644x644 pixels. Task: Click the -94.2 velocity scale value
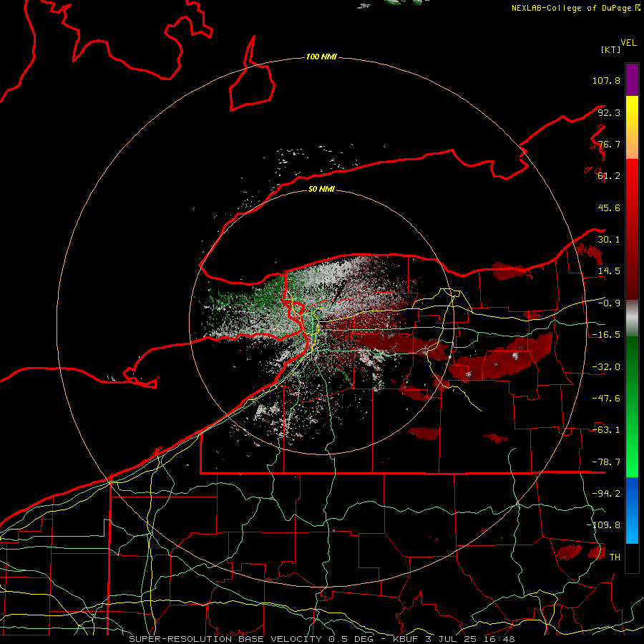point(606,494)
